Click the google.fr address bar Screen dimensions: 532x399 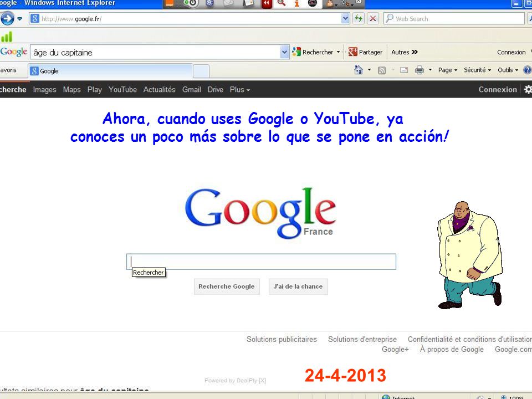pos(185,19)
